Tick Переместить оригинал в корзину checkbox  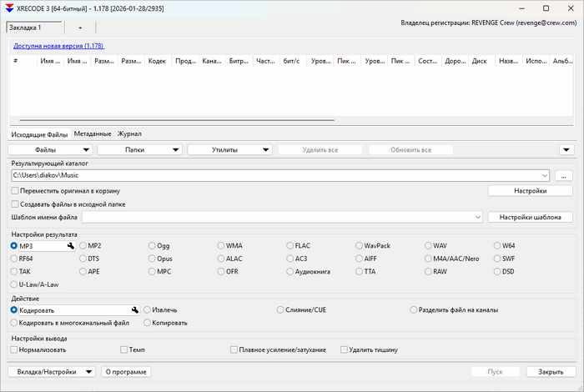(x=14, y=191)
